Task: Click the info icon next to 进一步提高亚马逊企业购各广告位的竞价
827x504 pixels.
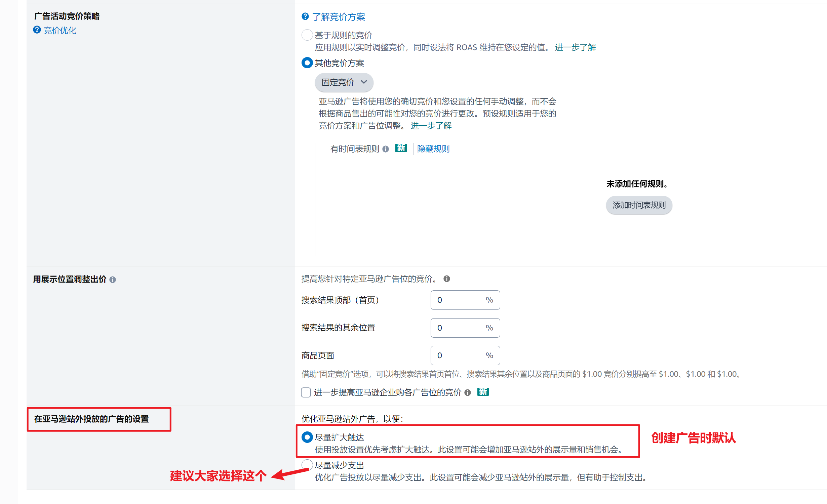Action: click(468, 393)
